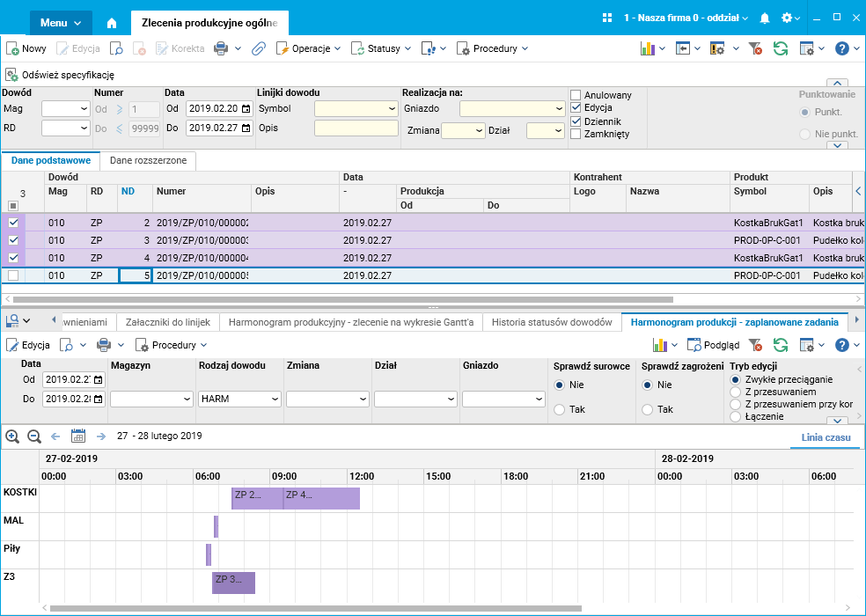The width and height of the screenshot is (866, 616).
Task: Open the notifications bell
Action: 765,18
